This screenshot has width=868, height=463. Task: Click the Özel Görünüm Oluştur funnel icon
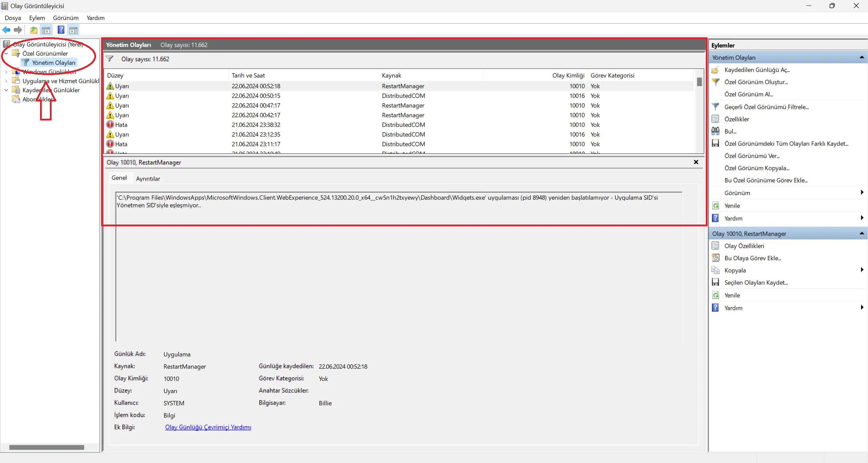(x=715, y=82)
